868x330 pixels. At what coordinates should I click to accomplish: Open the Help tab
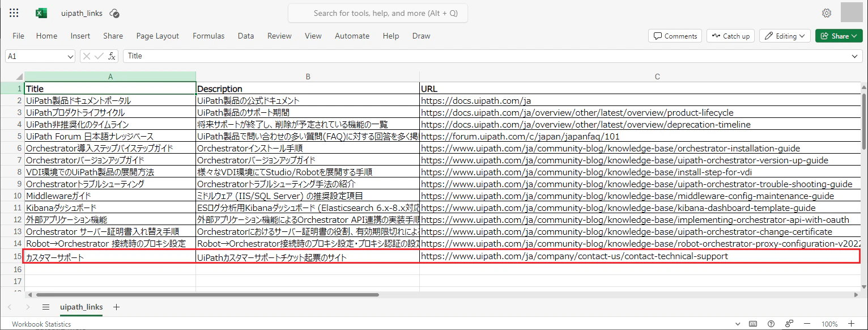pyautogui.click(x=391, y=36)
